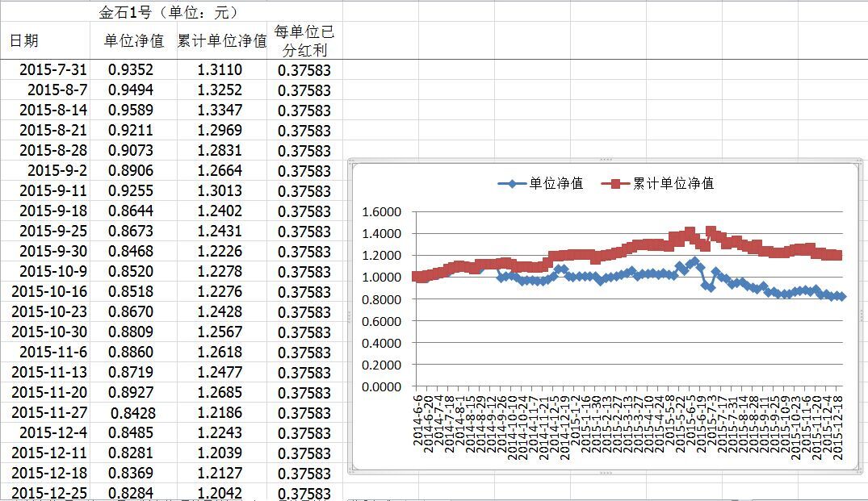Select the cell showing 0.8644
868x501 pixels.
tap(131, 211)
